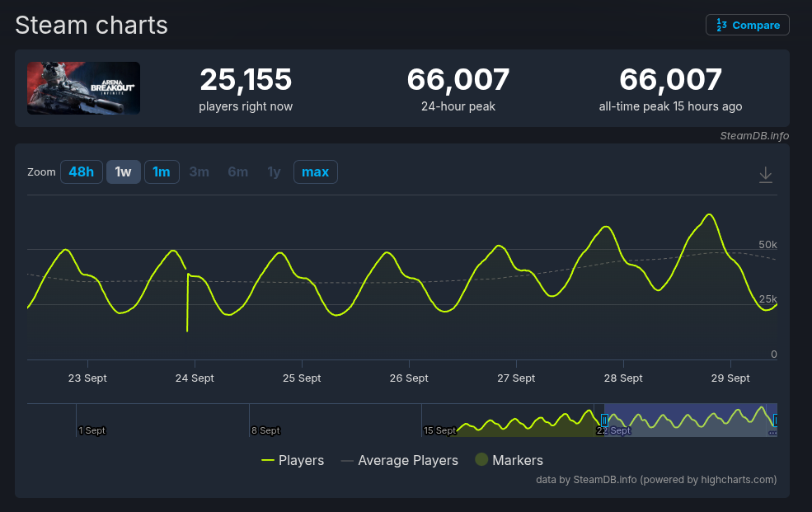This screenshot has width=812, height=512.
Task: Click the 24 Sept axis label
Action: pos(195,378)
